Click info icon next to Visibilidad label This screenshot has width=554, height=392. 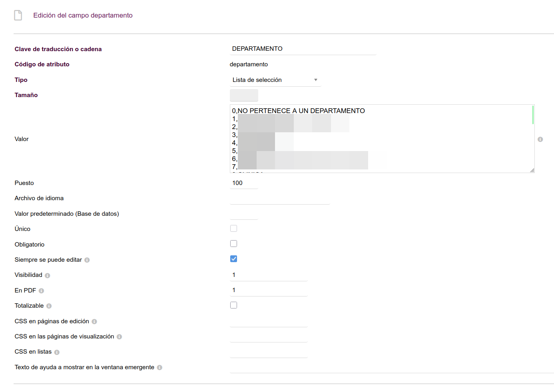(48, 275)
